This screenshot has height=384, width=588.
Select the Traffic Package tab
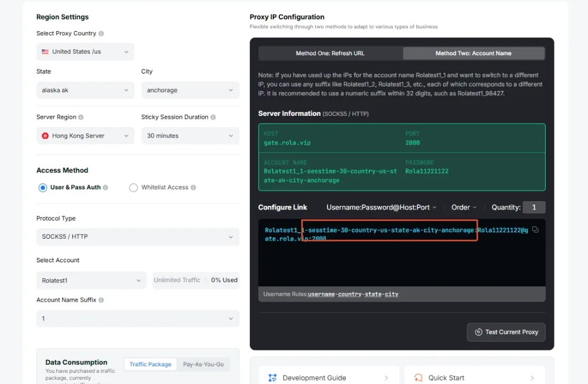(151, 364)
